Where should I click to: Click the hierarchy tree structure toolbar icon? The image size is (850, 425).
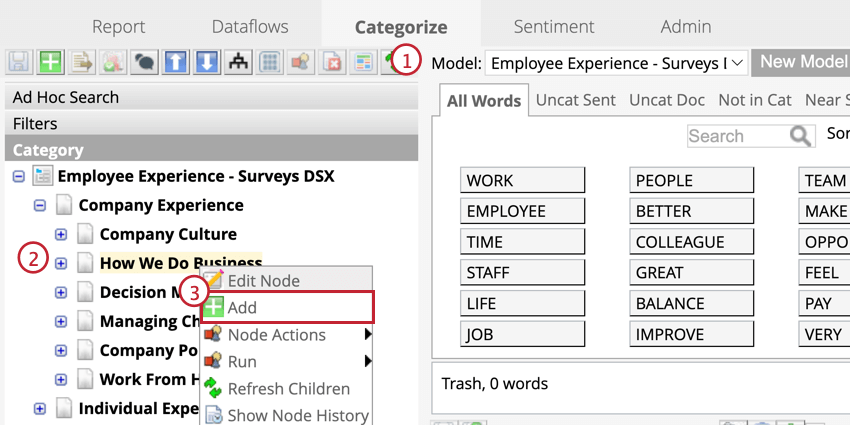click(238, 62)
